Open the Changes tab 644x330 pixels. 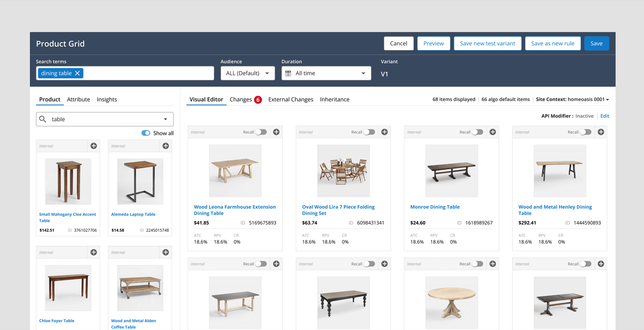[241, 99]
